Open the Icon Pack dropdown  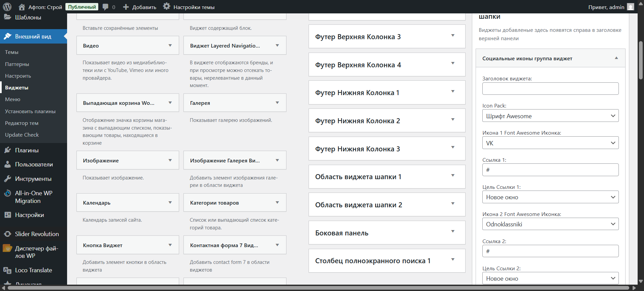(550, 116)
